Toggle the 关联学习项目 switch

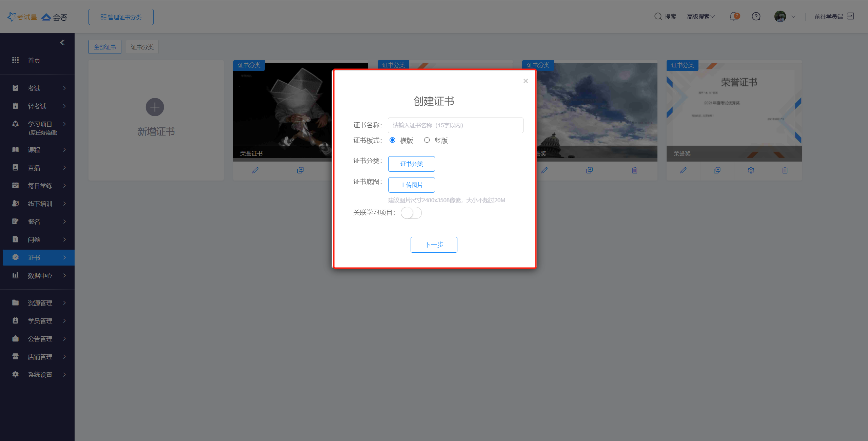point(411,213)
